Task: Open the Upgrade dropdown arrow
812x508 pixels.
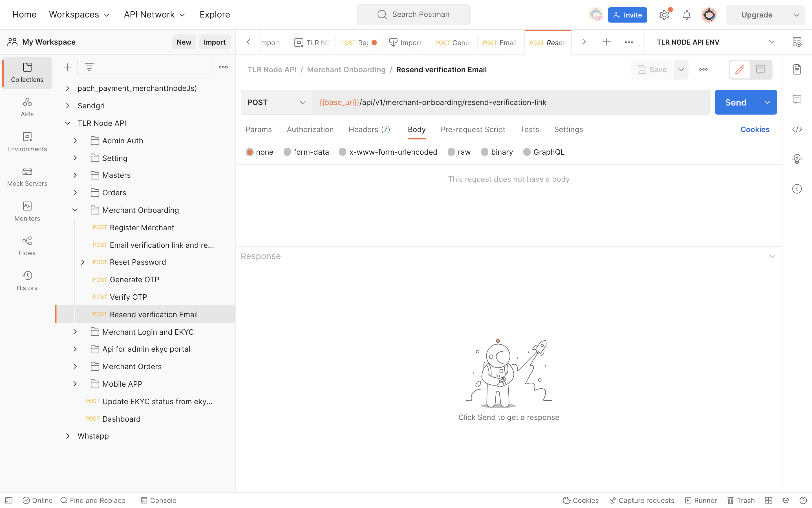Action: coord(796,15)
